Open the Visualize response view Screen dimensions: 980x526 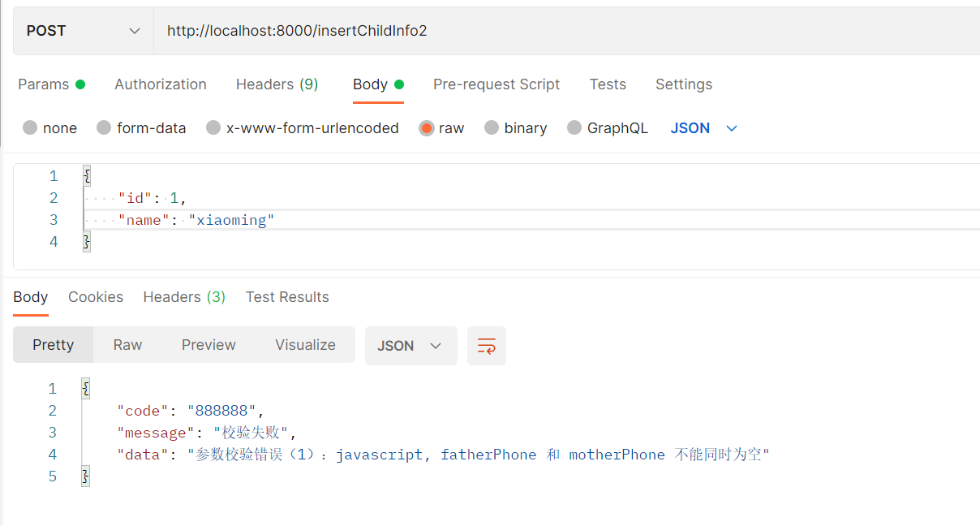click(x=305, y=345)
